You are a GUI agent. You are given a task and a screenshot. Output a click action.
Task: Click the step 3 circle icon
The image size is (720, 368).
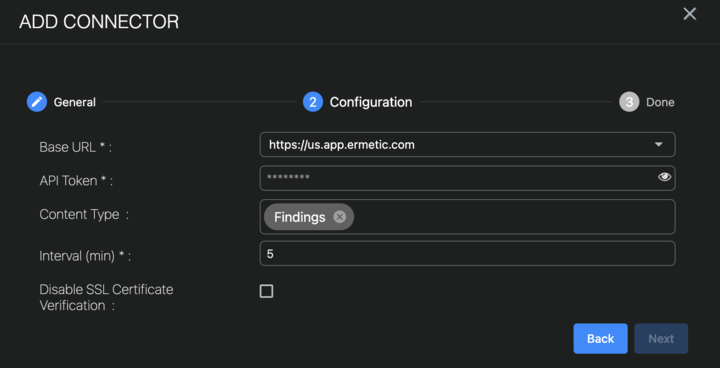tap(629, 102)
